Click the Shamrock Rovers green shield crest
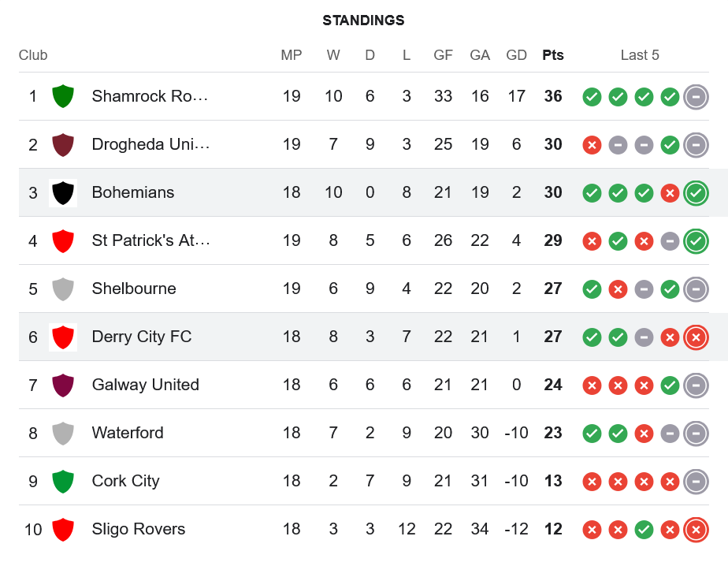The width and height of the screenshot is (728, 566). (63, 96)
